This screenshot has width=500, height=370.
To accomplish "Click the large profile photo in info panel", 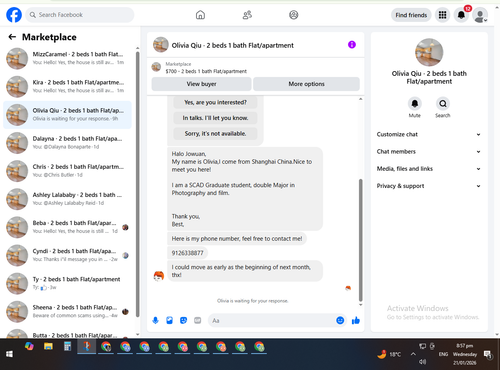I will (x=429, y=52).
